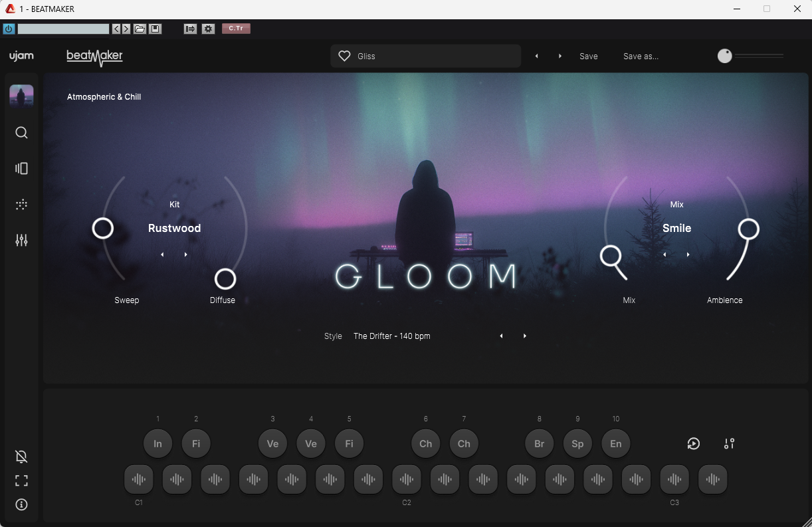Image resolution: width=812 pixels, height=527 pixels.
Task: Open the Rustwood kit selector
Action: click(x=174, y=228)
